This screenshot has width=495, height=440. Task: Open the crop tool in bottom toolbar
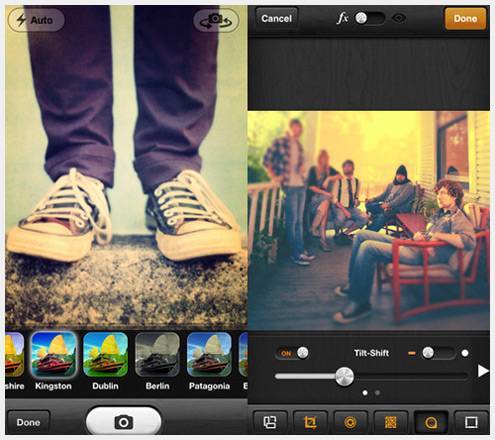coord(310,422)
